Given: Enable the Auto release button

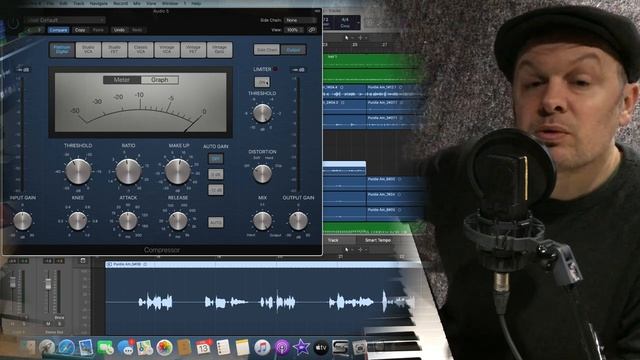Looking at the screenshot, I should pos(216,222).
